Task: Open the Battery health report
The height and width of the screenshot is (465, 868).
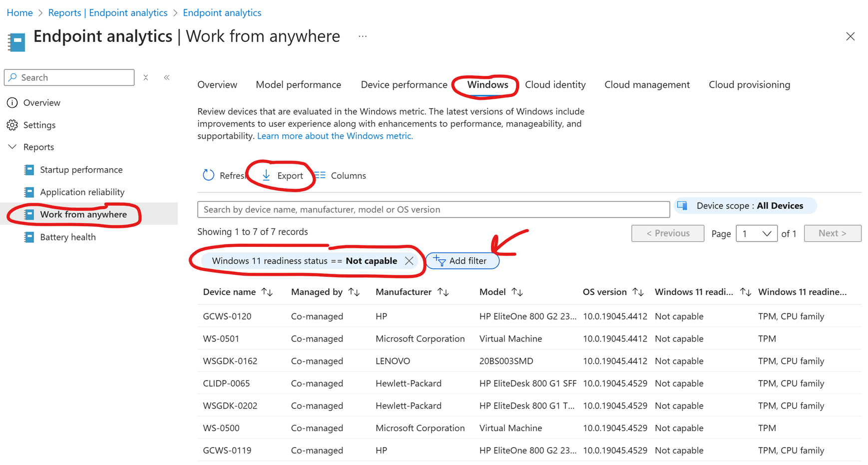Action: click(68, 237)
